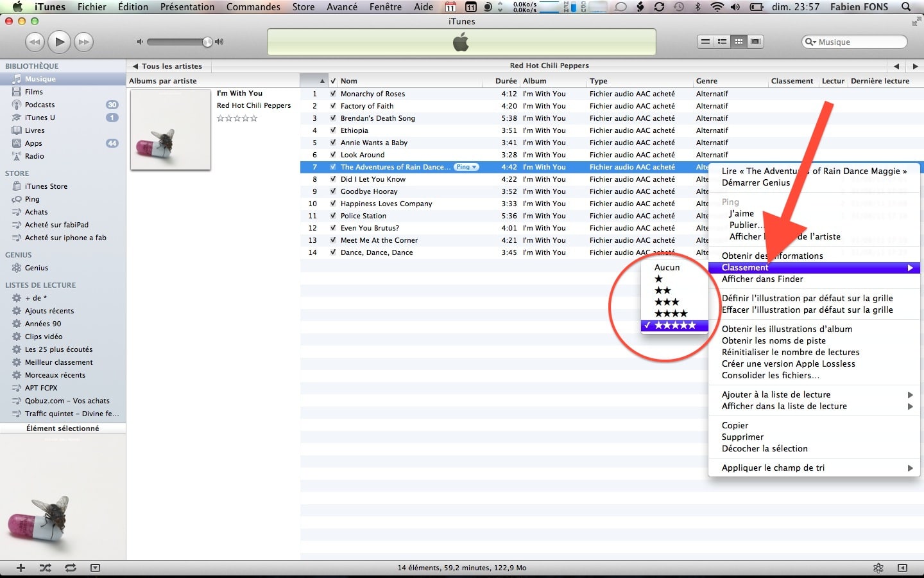Go to next artist arrow
924x578 pixels.
click(x=915, y=66)
